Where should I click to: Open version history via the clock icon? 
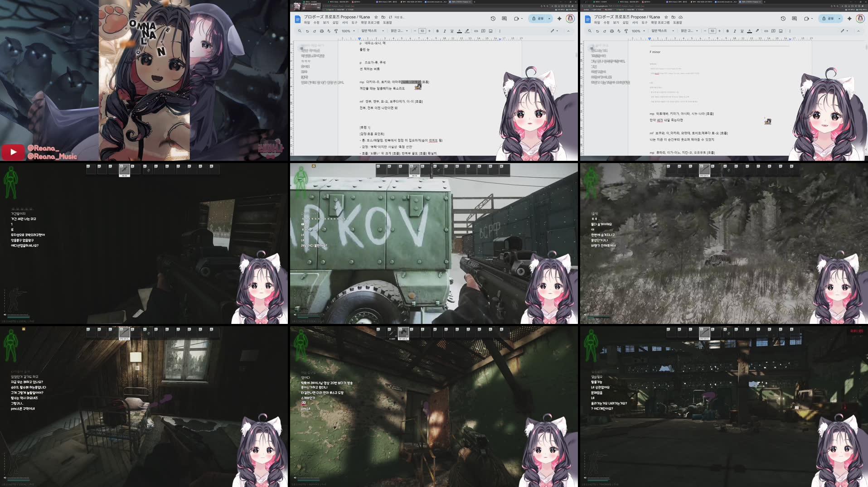(x=492, y=19)
